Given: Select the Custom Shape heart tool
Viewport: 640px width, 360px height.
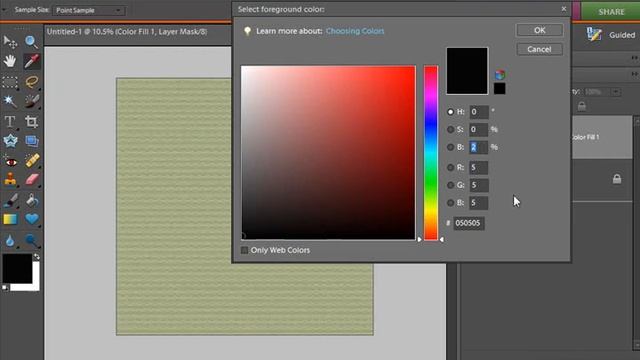Looking at the screenshot, I should click(31, 219).
